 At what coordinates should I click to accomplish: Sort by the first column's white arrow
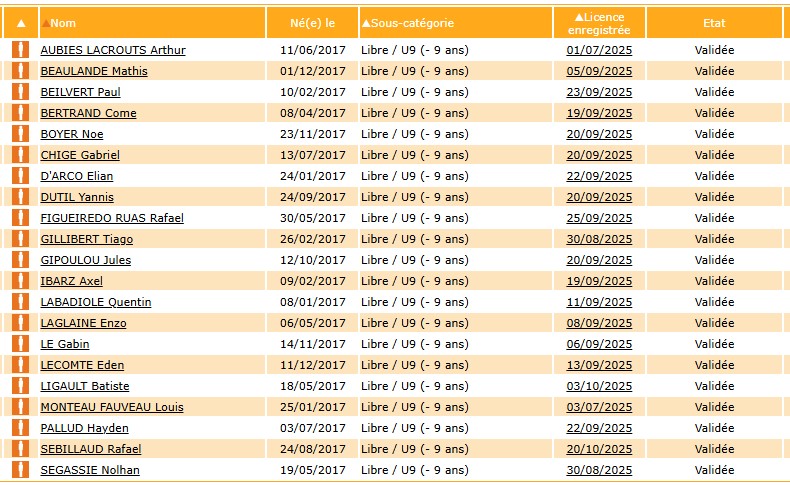[x=21, y=23]
